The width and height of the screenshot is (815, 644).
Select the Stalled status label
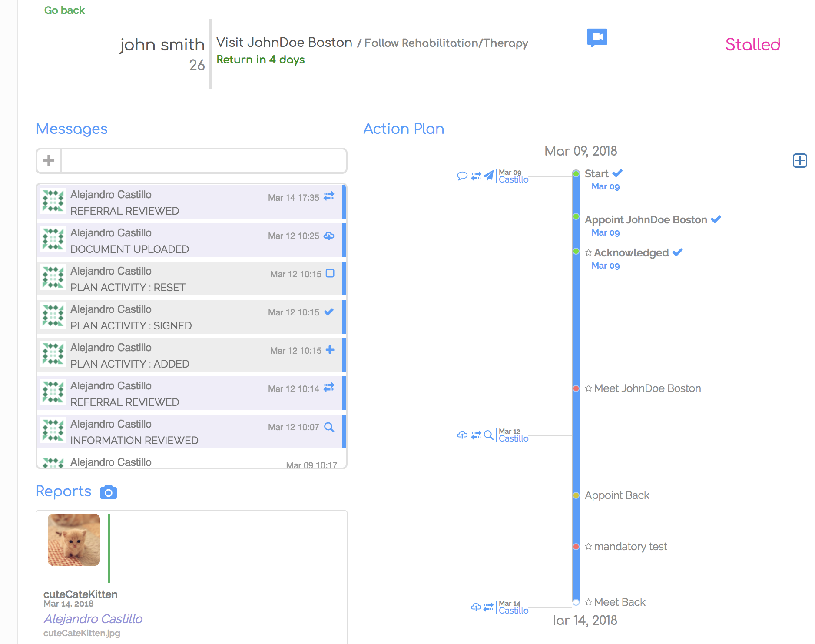point(752,44)
